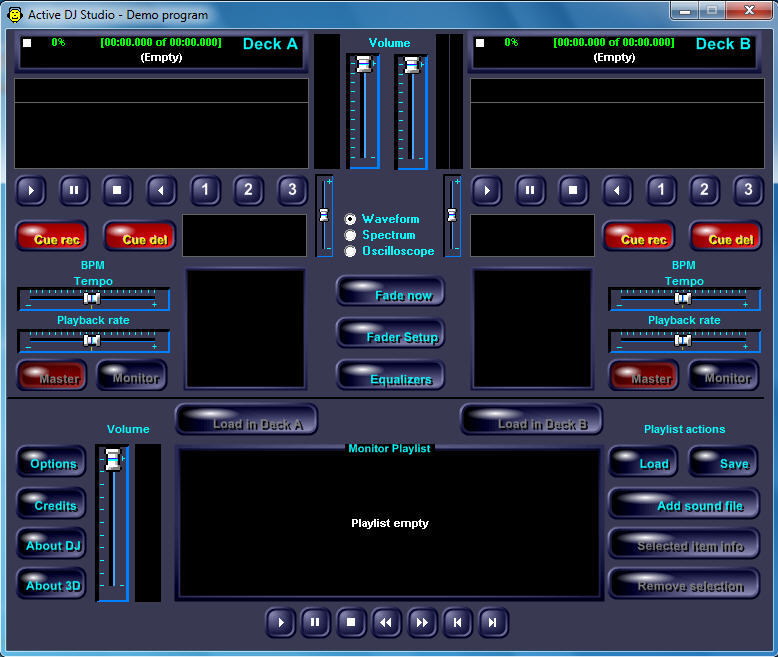The width and height of the screenshot is (778, 657).
Task: Toggle Master output for Deck A
Action: (52, 375)
